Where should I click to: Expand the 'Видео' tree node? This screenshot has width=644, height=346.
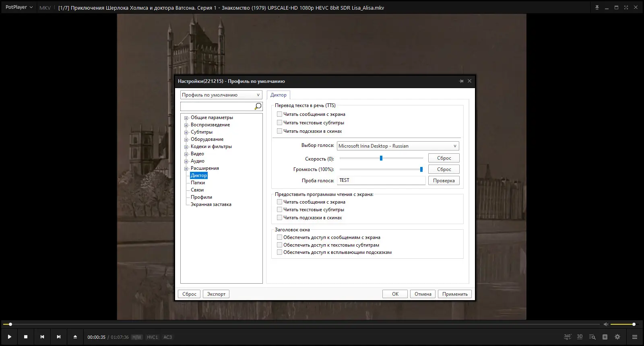186,154
